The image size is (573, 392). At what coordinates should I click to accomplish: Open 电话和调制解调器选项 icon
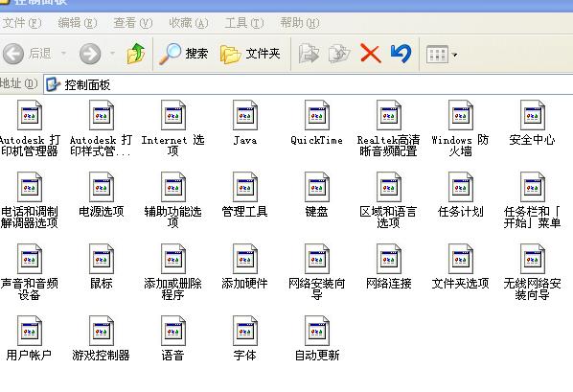point(30,187)
